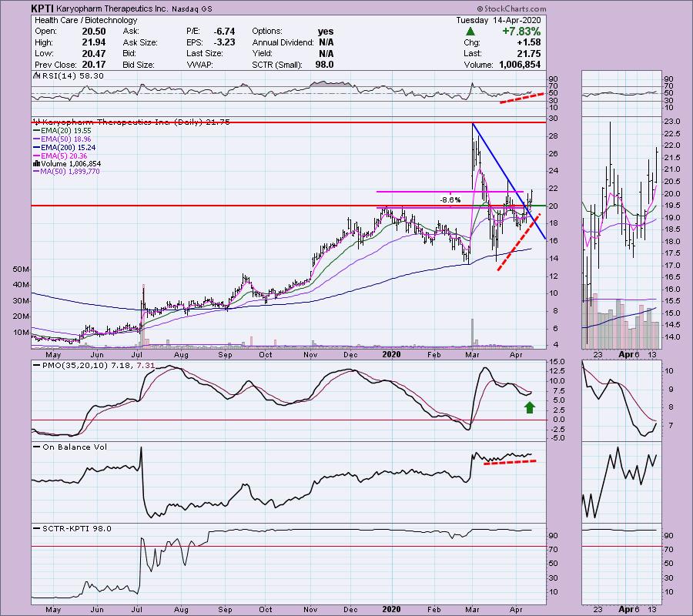
Task: Click the 10M volume axis label
Action: [22, 333]
